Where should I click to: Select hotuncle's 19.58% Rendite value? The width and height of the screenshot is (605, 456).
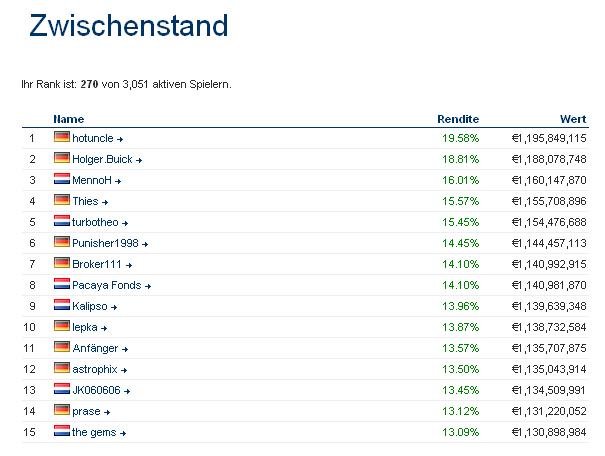pos(460,138)
